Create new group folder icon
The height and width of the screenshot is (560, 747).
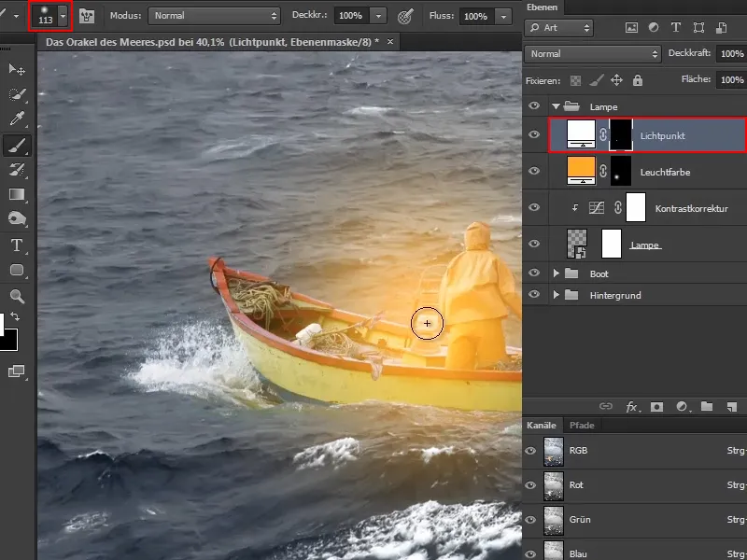coord(707,406)
